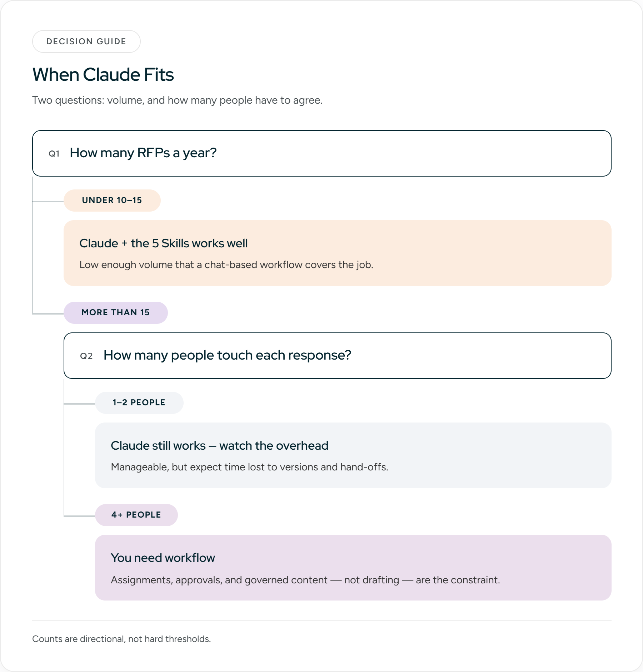
Task: Click the Q1 marker label
Action: point(54,154)
